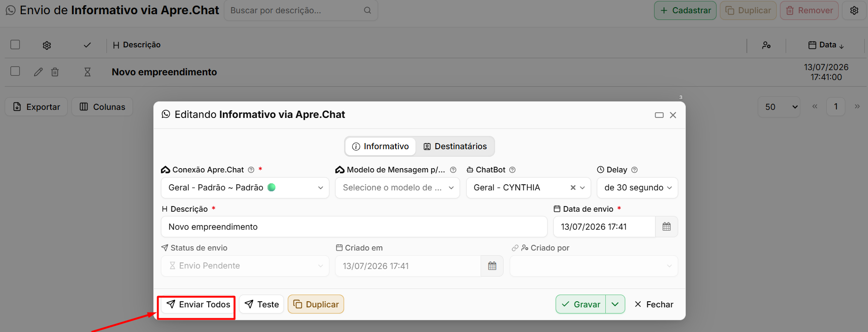868x332 pixels.
Task: Show help for Conexão Apre.Chat
Action: pos(251,170)
